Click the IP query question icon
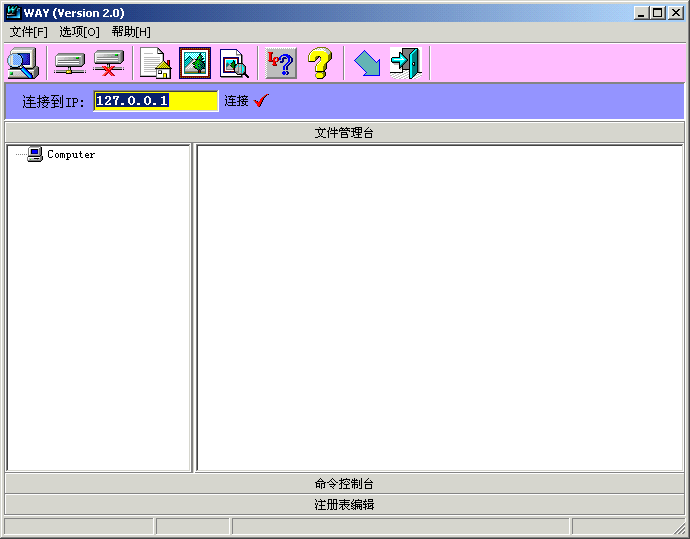Viewport: 690px width, 539px height. (x=281, y=63)
